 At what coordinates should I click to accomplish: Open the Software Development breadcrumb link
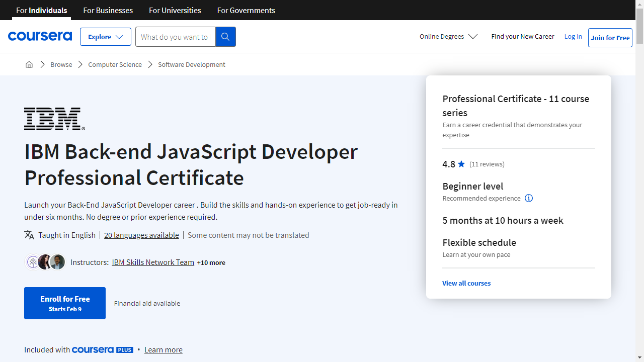click(x=192, y=64)
